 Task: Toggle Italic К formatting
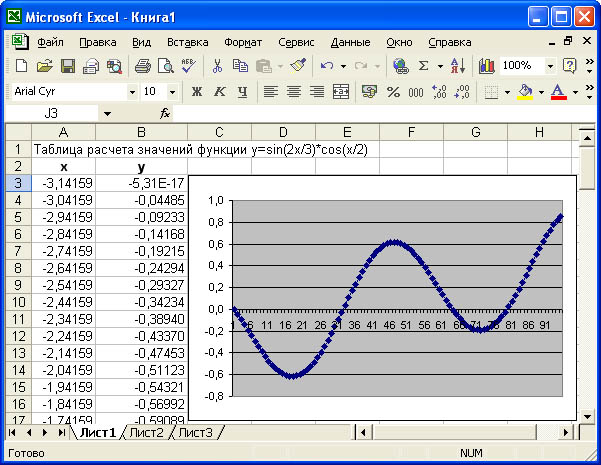coord(220,92)
